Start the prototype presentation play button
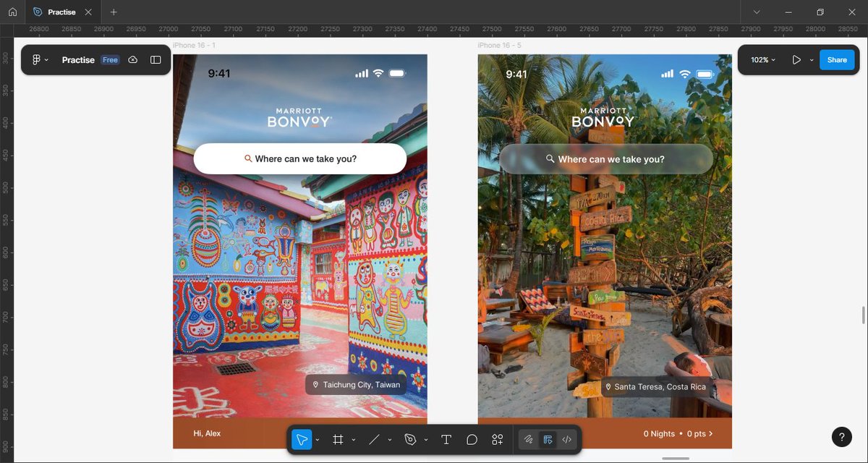The width and height of the screenshot is (868, 463). coord(796,60)
